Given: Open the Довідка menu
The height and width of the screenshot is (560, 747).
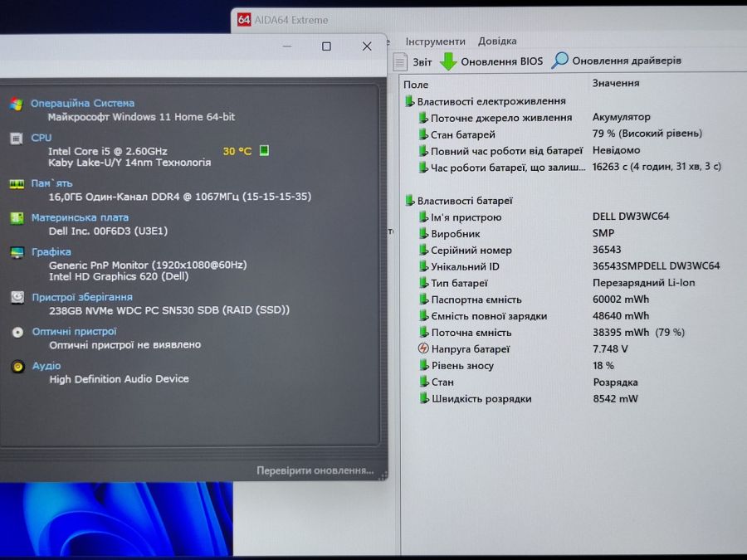Looking at the screenshot, I should (497, 41).
